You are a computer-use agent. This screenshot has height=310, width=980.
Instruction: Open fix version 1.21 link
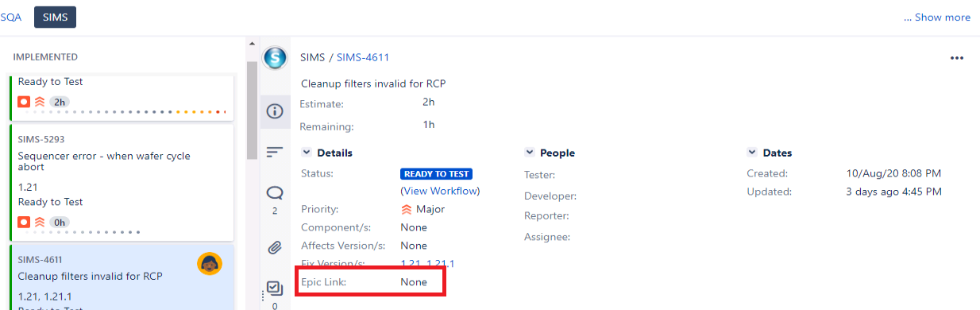(x=411, y=263)
